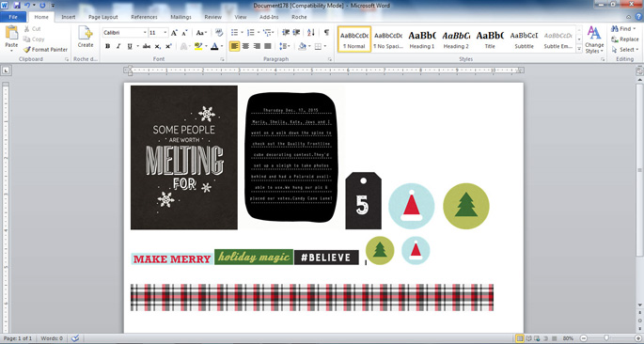This screenshot has height=344, width=644.
Task: Apply strikethrough formatting
Action: click(x=147, y=46)
